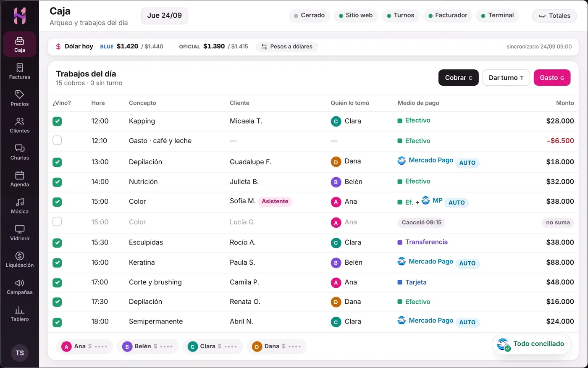Viewport: 588px width, 368px height.
Task: Open Campañas megaphone section
Action: coord(20,287)
